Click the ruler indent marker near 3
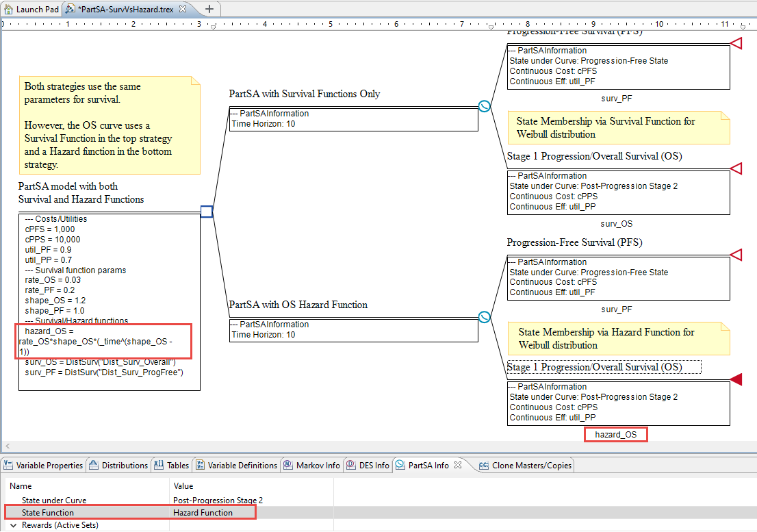Image resolution: width=757 pixels, height=532 pixels. click(212, 27)
